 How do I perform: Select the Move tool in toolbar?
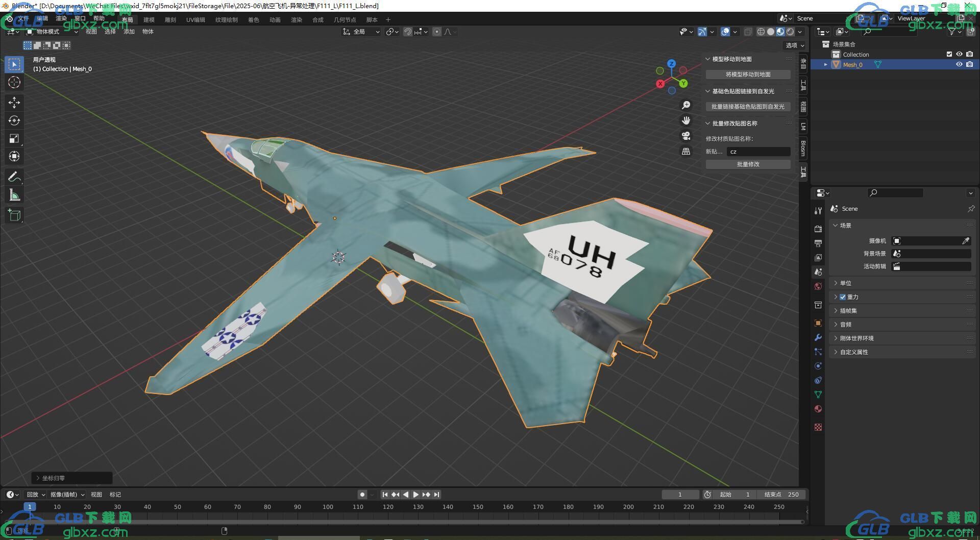tap(14, 103)
